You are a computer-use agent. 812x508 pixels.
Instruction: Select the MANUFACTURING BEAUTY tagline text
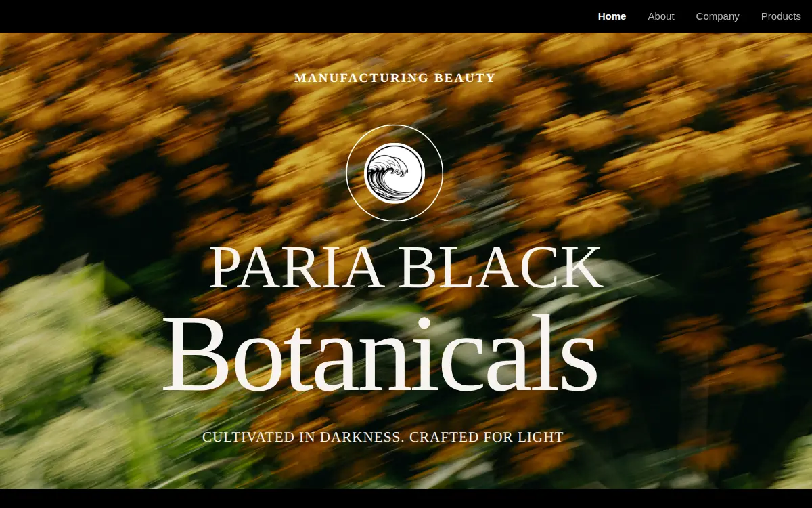pyautogui.click(x=395, y=78)
